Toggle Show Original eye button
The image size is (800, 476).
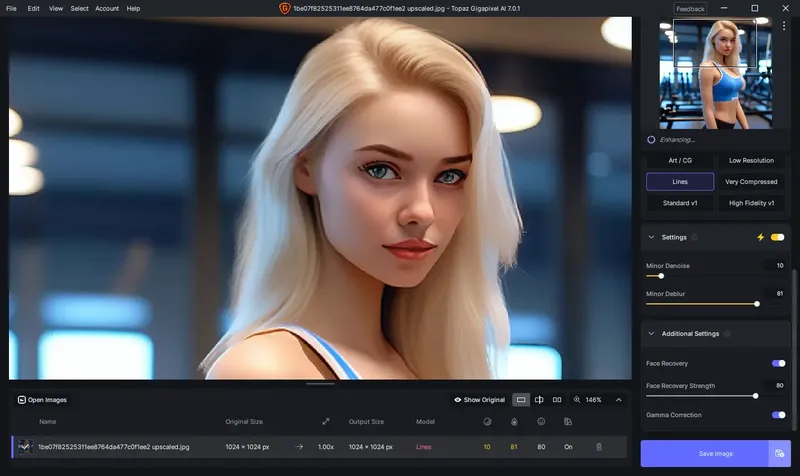point(479,400)
